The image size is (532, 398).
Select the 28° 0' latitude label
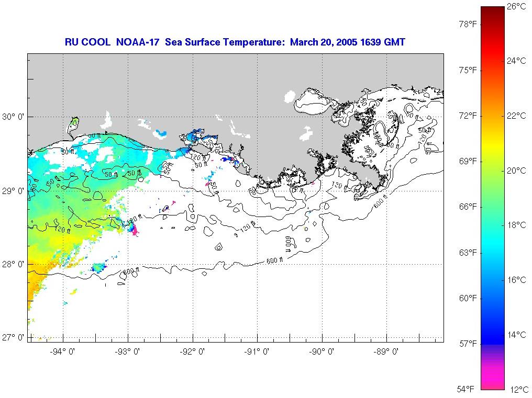pos(13,264)
